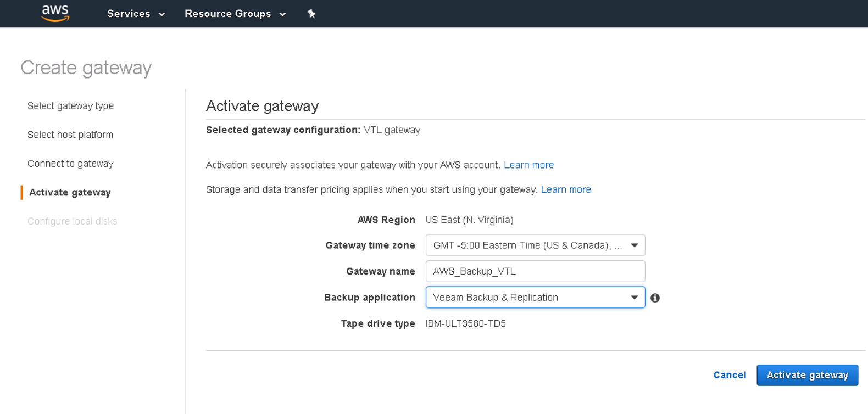Viewport: 868px width, 414px height.
Task: Click the AWS logo home icon
Action: 55,13
